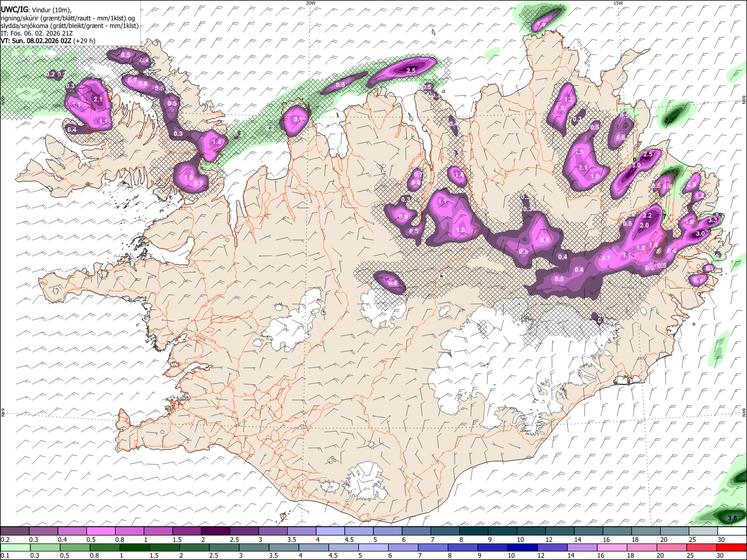Click the pale gray 25–30 snow legend swatch

pos(703,531)
